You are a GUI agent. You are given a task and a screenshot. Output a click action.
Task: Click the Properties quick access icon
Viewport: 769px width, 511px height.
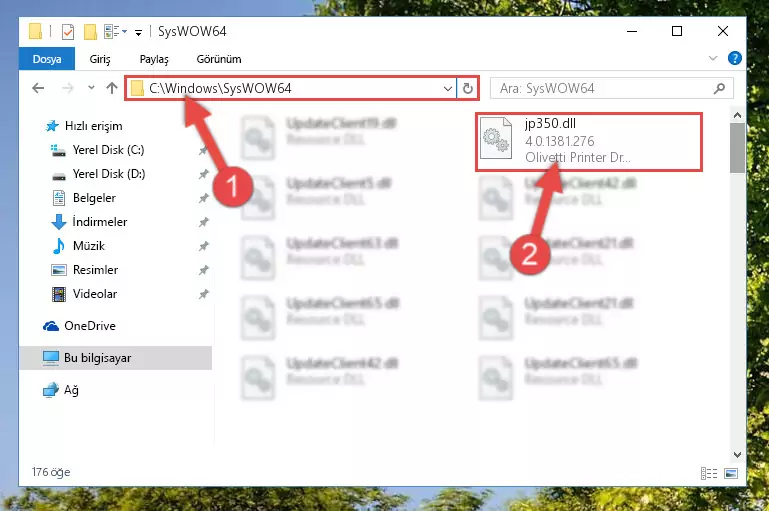(68, 32)
